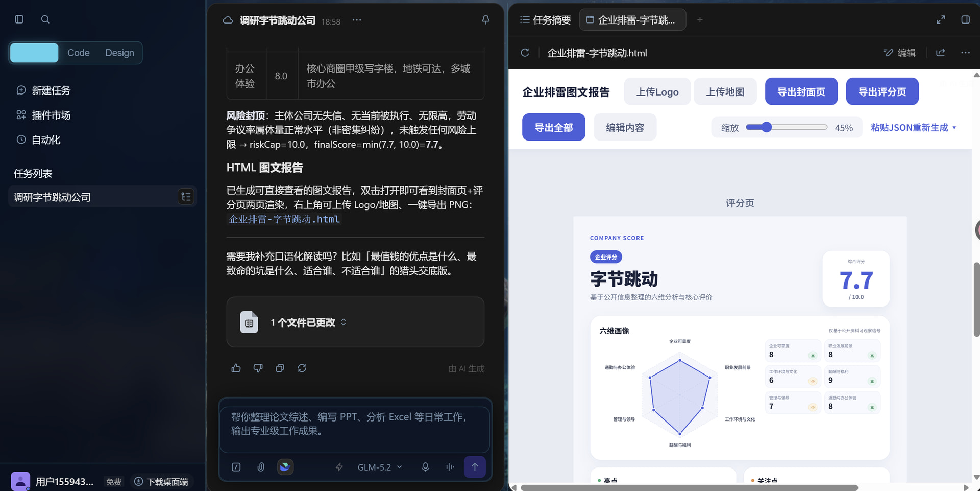Click the cloud icon beside the chat title
Viewport: 980px width, 491px height.
(x=228, y=20)
